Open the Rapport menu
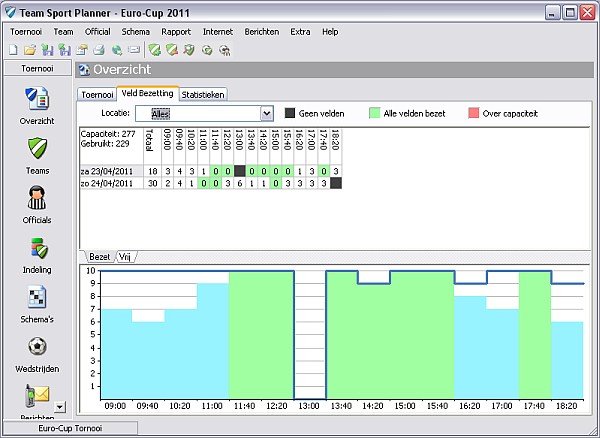The image size is (600, 438). 176,32
